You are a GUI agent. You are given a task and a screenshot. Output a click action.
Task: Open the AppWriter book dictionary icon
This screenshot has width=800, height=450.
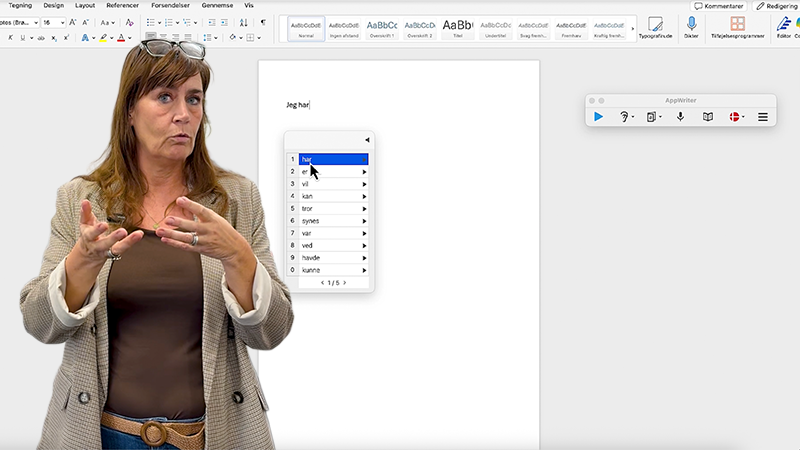[708, 117]
